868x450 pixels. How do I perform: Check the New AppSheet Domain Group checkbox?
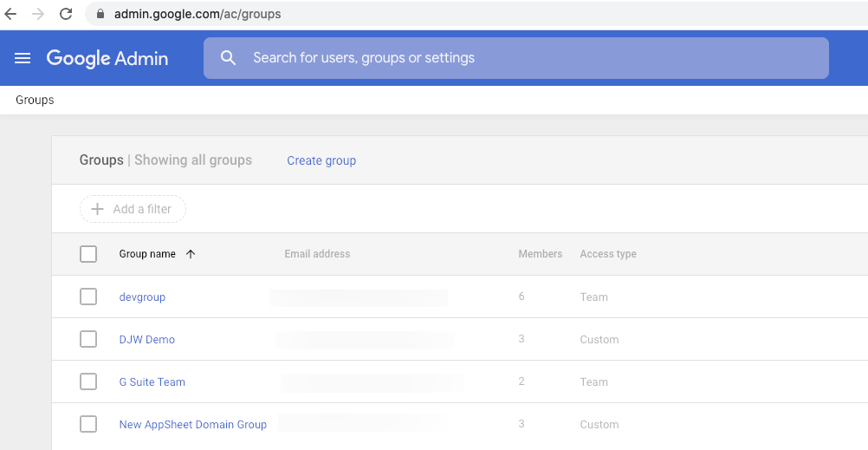pyautogui.click(x=88, y=425)
